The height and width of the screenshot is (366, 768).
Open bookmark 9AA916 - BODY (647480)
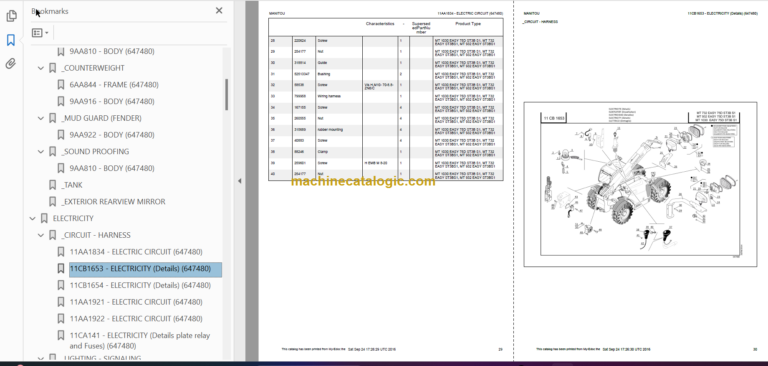(112, 101)
